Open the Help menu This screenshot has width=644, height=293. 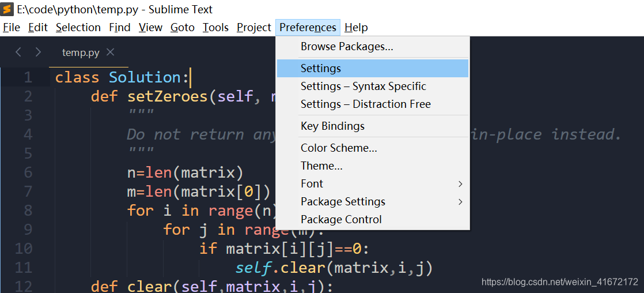click(356, 28)
